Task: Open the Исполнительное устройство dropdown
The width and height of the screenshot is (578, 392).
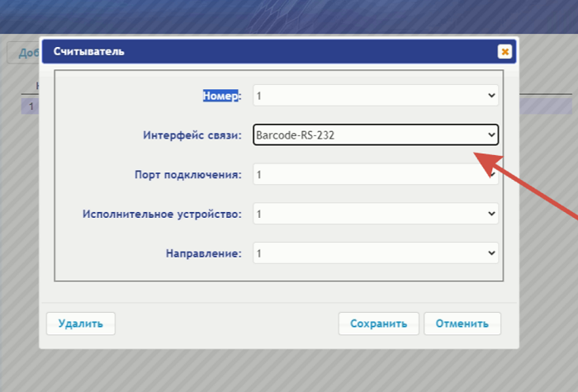Action: click(x=376, y=214)
